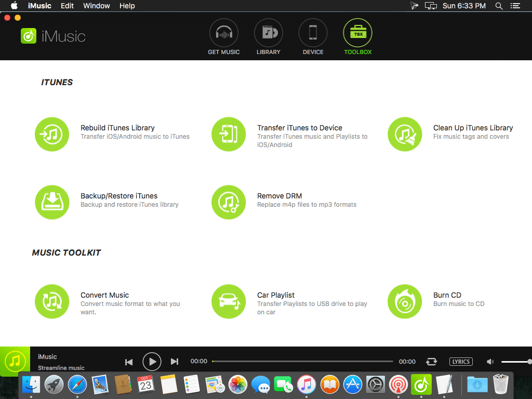Viewport: 532px width, 399px height.
Task: Click the Convert Music icon
Action: pyautogui.click(x=52, y=301)
